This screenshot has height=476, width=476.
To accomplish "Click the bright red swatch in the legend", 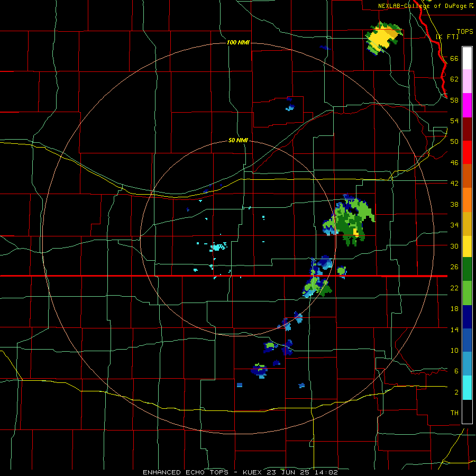I will click(x=467, y=152).
